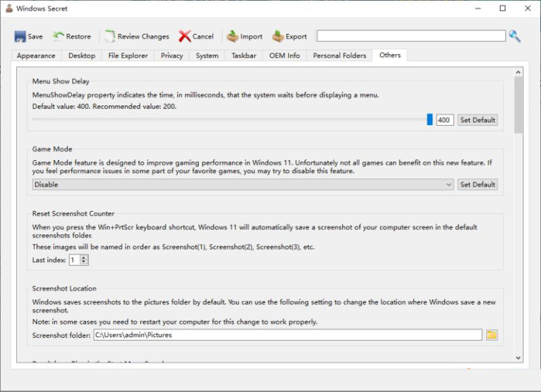
Task: Click the Review Changes document icon
Action: coord(110,36)
